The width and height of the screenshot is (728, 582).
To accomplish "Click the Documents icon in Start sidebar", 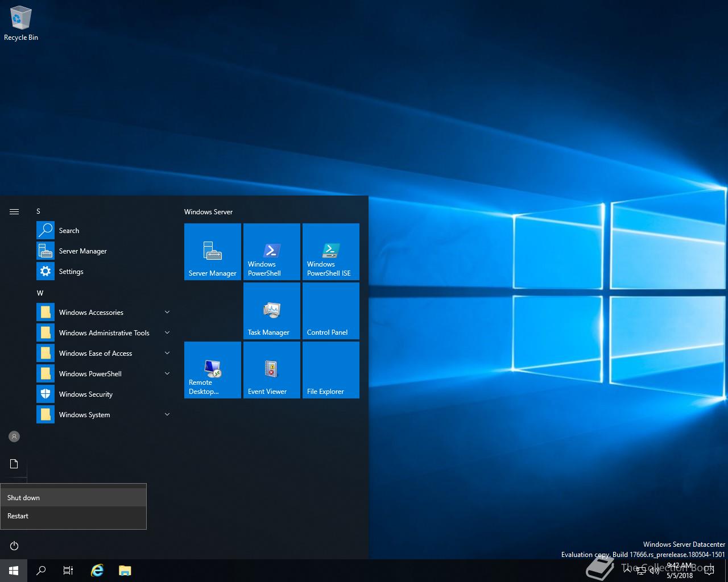I will tap(14, 464).
